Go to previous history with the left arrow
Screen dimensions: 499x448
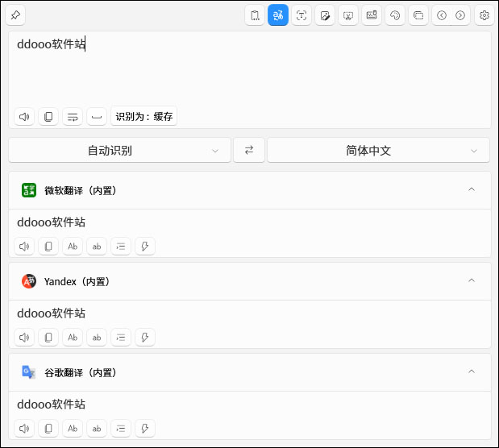tap(442, 15)
